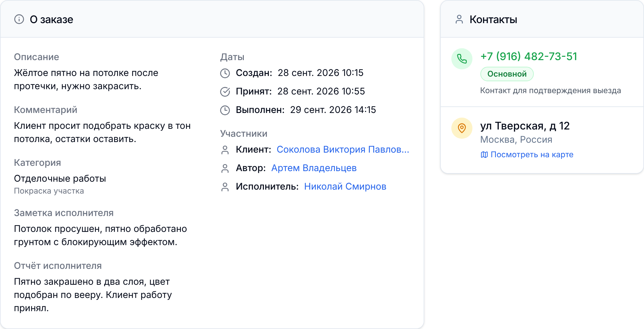Screen dimensions: 644x329
Task: Click comment text «Клиент просит подобрать краску…»
Action: point(102,132)
